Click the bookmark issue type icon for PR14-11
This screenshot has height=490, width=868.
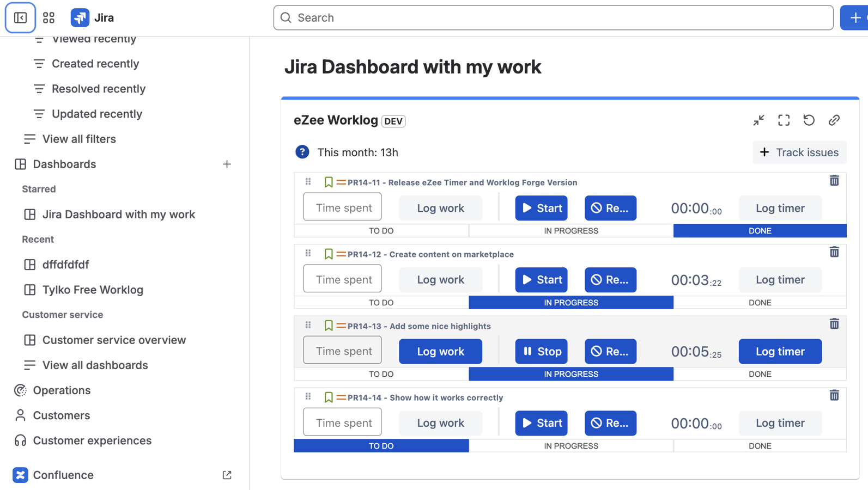click(x=329, y=182)
